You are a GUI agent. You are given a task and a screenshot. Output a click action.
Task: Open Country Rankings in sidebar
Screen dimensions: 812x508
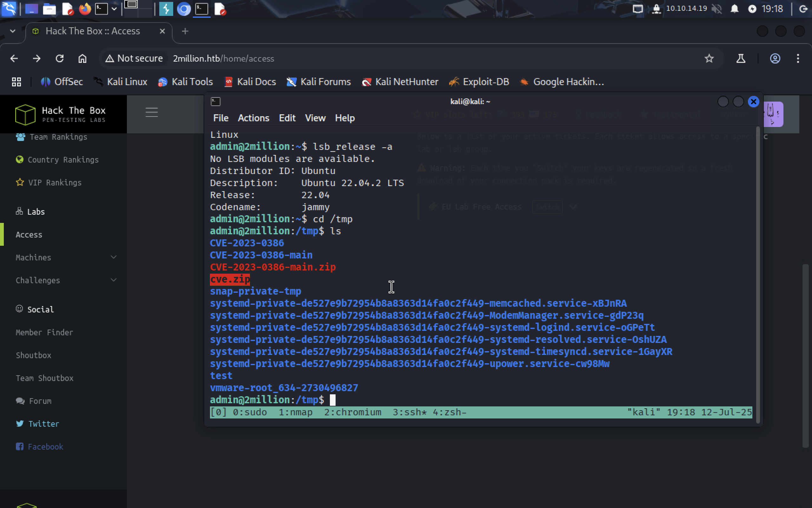[57, 160]
